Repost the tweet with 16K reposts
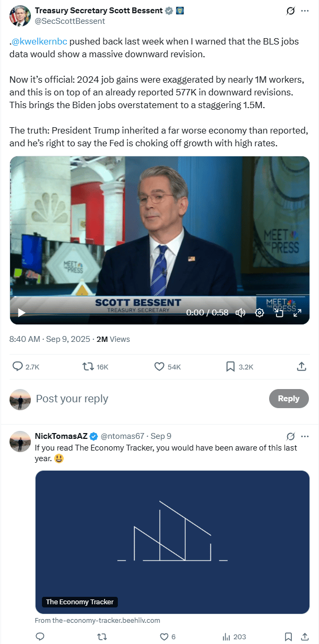The width and height of the screenshot is (319, 644). pyautogui.click(x=95, y=366)
